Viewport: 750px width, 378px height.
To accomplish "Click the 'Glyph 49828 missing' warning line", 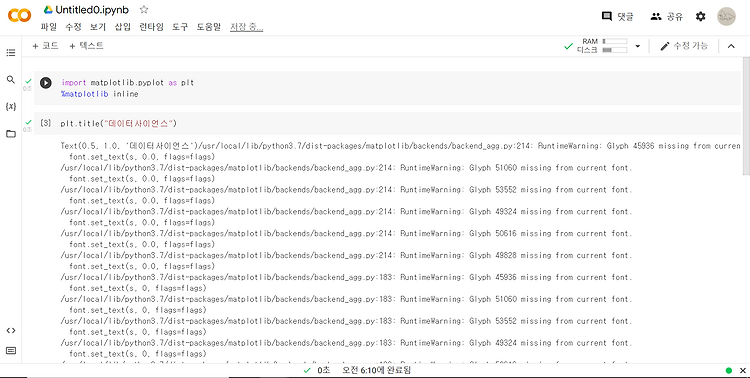I will 346,256.
